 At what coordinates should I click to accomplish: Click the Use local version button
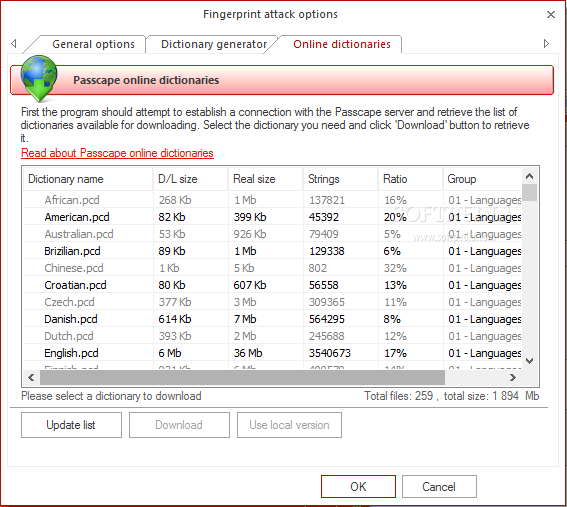point(289,425)
